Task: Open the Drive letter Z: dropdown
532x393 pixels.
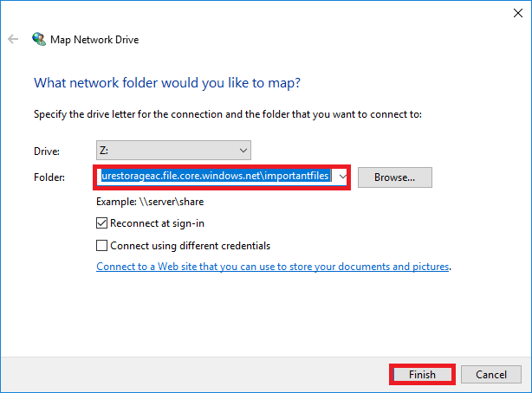Action: (173, 150)
